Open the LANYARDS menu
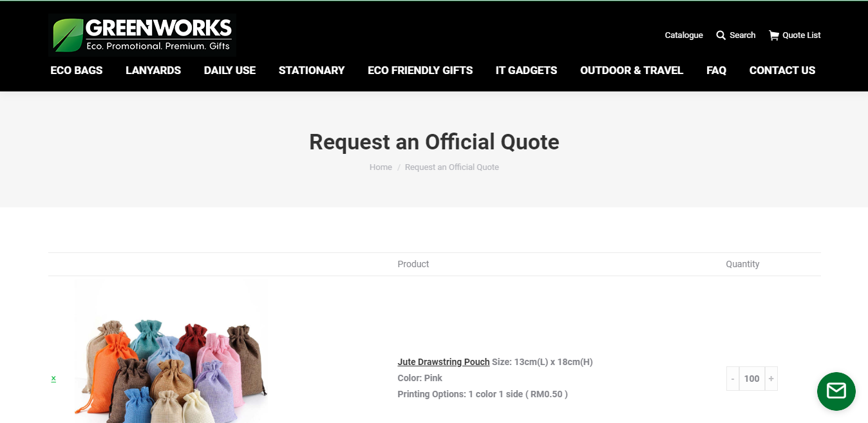This screenshot has height=423, width=868. click(x=153, y=70)
